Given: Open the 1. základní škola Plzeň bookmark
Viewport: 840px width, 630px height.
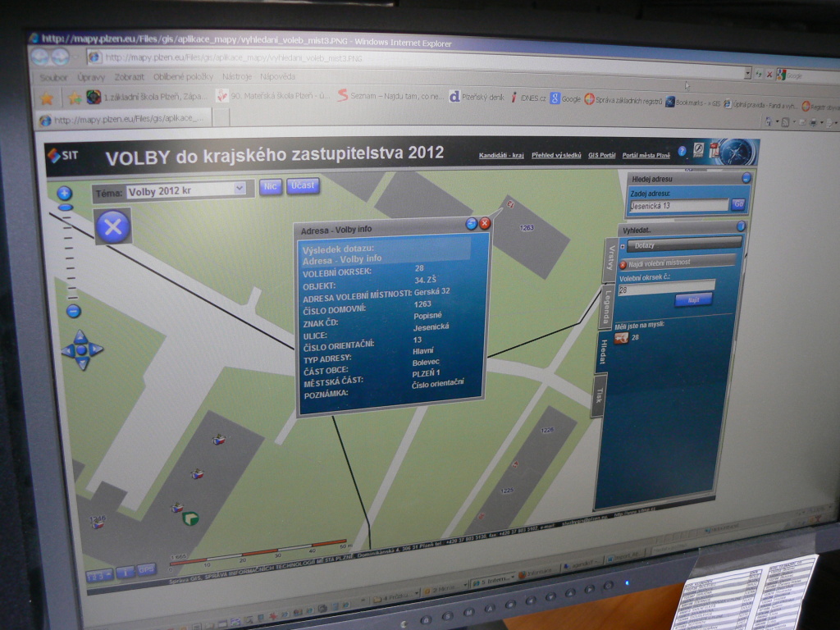Looking at the screenshot, I should (147, 97).
